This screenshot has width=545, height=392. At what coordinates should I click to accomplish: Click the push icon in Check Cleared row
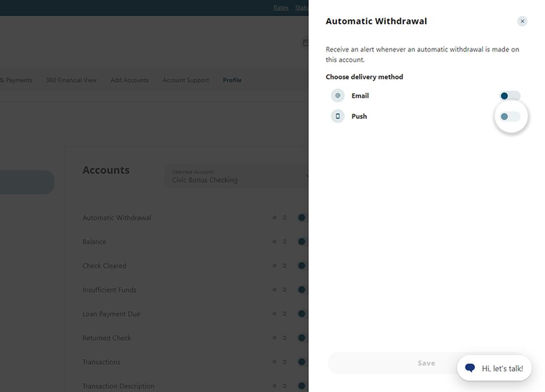click(x=285, y=266)
